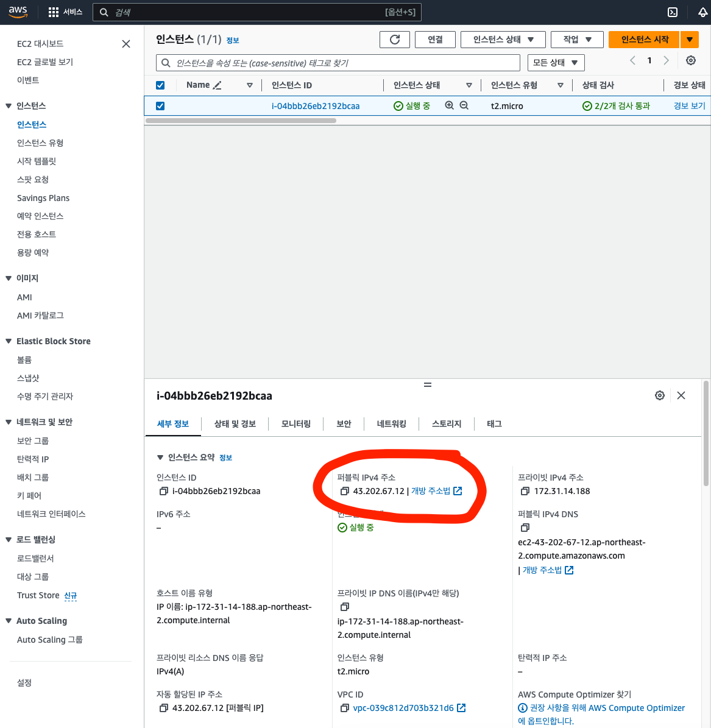Open AMI 카탈로그 in sidebar
The image size is (711, 728).
point(40,315)
